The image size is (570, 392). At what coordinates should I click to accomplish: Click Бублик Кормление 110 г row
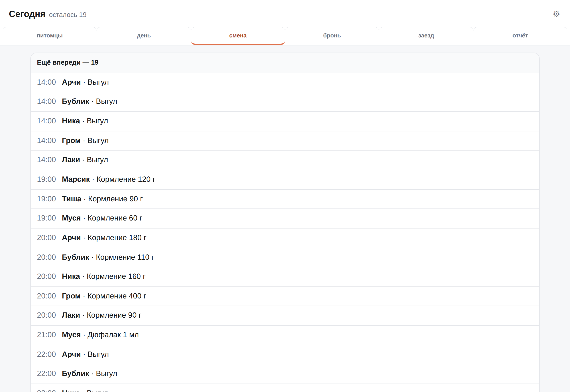pos(285,257)
